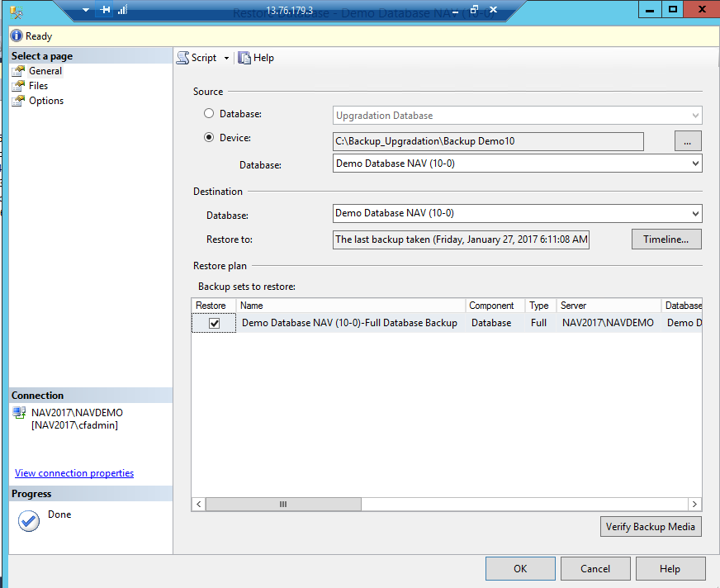Click the remote session pin icon
This screenshot has width=720, height=588.
pyautogui.click(x=105, y=10)
